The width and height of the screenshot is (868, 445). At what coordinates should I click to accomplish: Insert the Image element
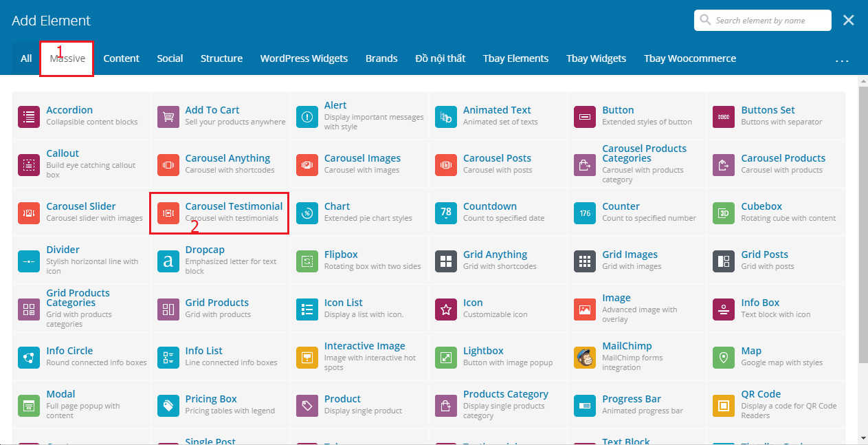pos(636,310)
